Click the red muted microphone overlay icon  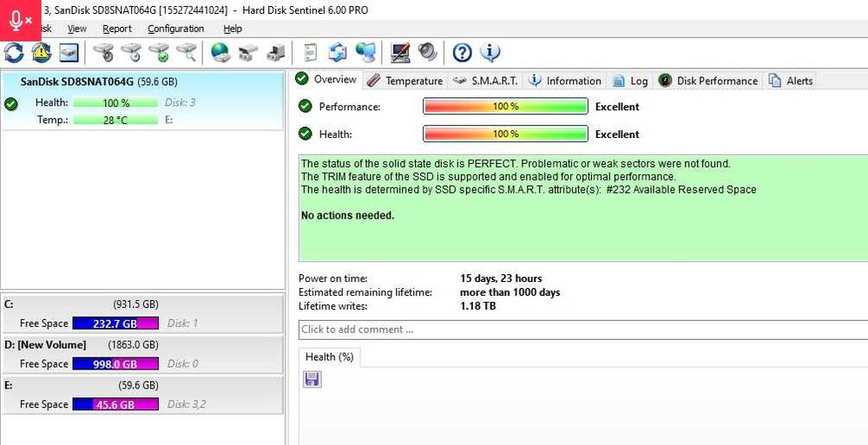pyautogui.click(x=21, y=21)
